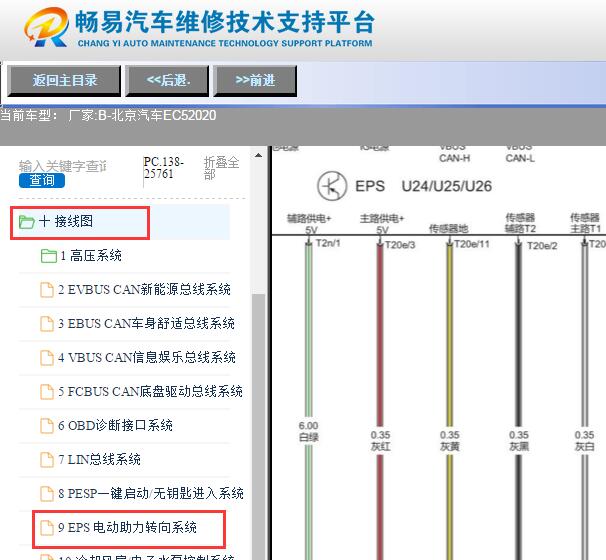The height and width of the screenshot is (560, 606).
Task: Click the page icon beside LIN总线系统
Action: tap(47, 460)
